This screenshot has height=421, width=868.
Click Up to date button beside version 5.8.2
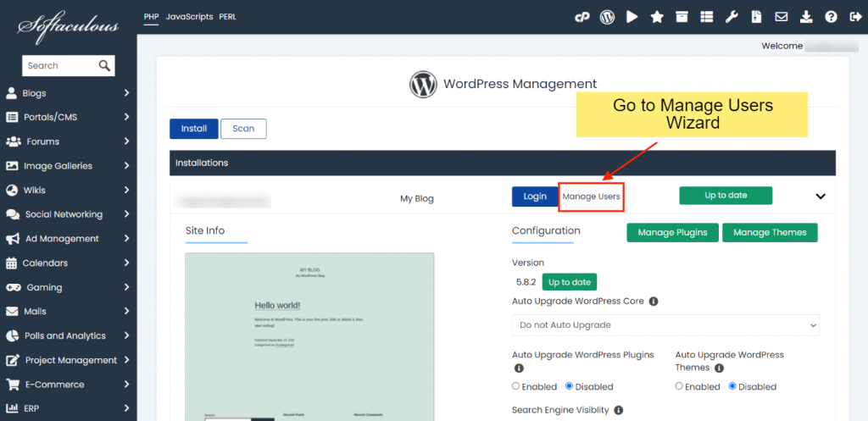click(x=570, y=282)
